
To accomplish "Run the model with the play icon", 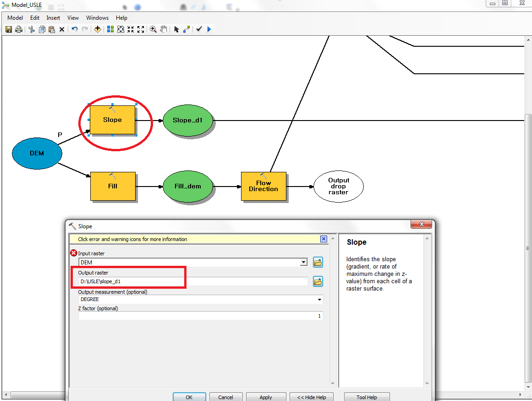I will [209, 29].
